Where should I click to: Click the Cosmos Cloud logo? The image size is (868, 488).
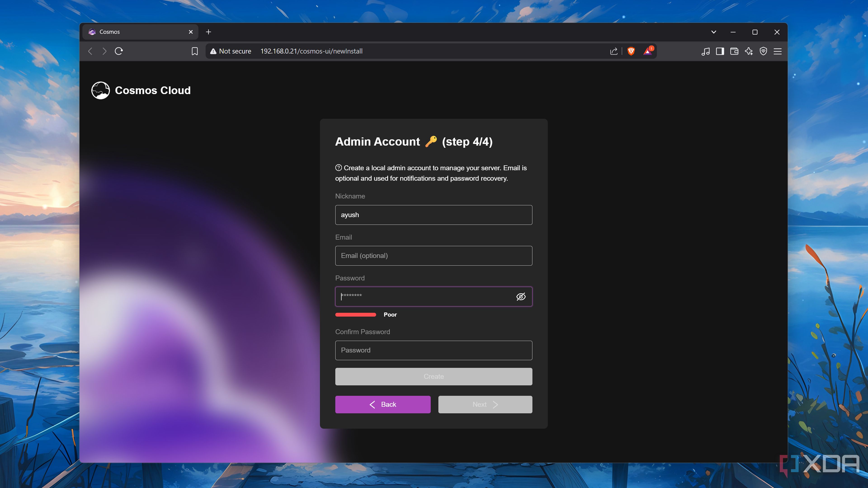point(100,90)
